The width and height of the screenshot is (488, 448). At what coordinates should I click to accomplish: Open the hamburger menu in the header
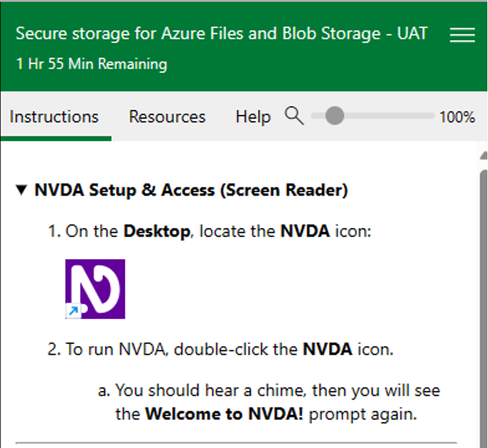[462, 35]
